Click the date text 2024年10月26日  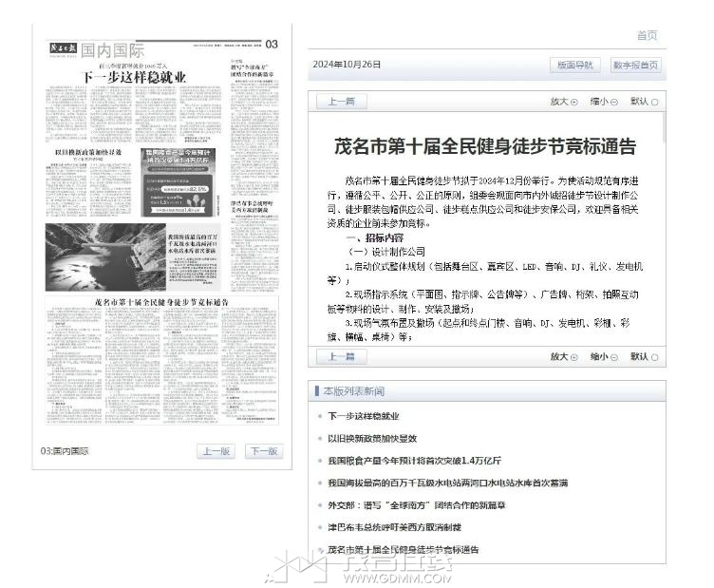[x=347, y=65]
